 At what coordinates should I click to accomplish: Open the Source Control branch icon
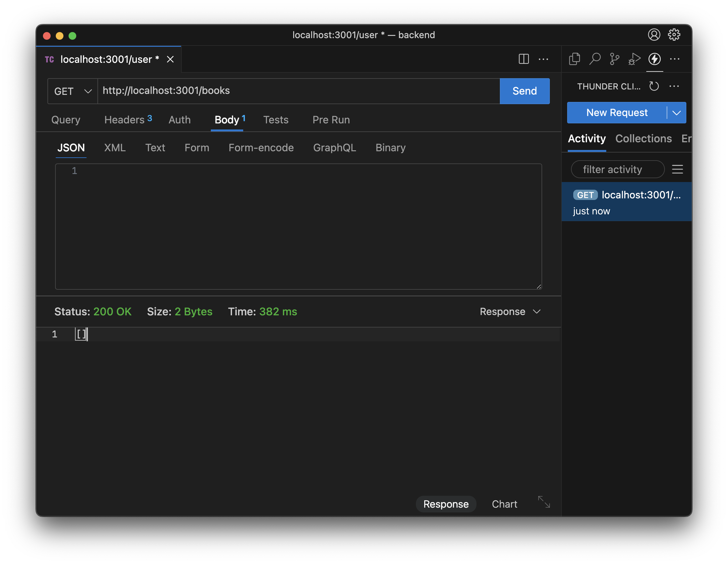(x=614, y=59)
